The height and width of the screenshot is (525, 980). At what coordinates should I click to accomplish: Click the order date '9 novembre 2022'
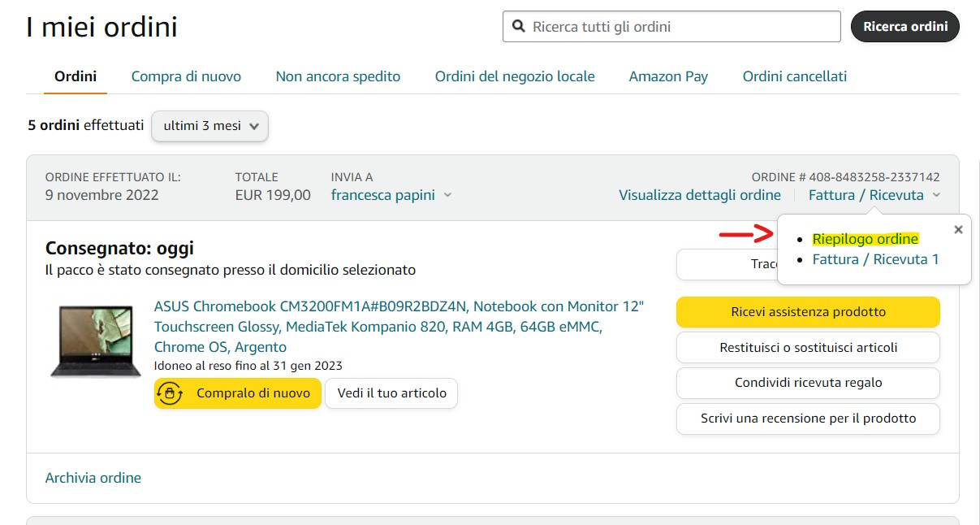(x=102, y=195)
